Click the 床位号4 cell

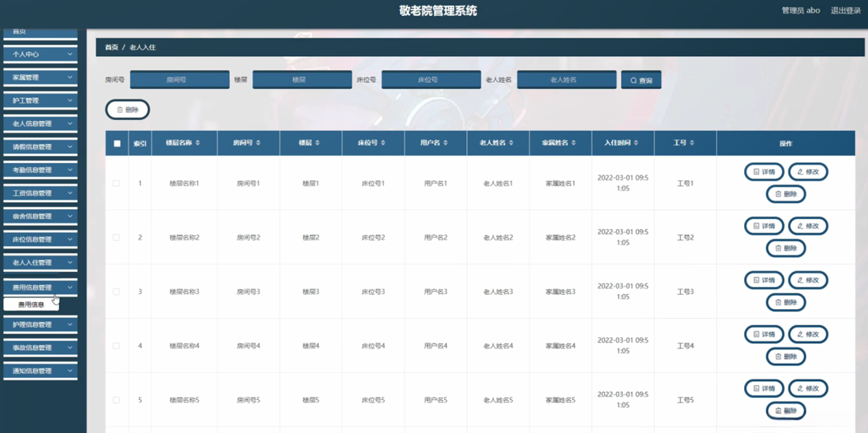[x=373, y=346]
